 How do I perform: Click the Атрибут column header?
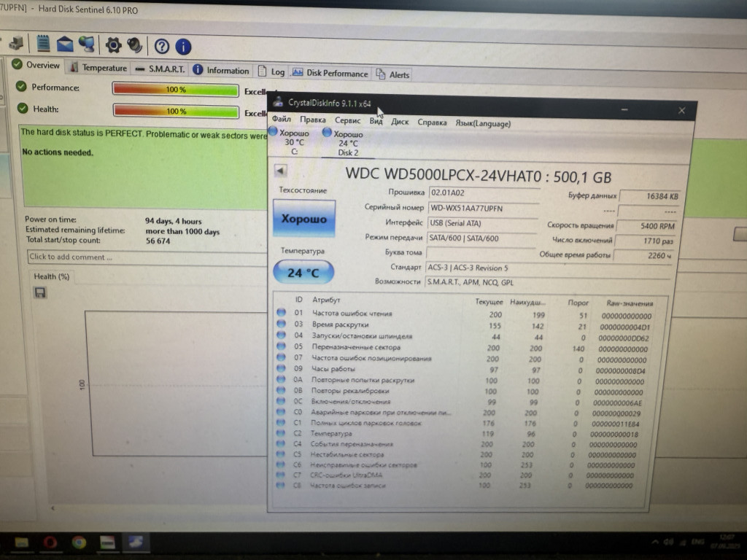[326, 300]
